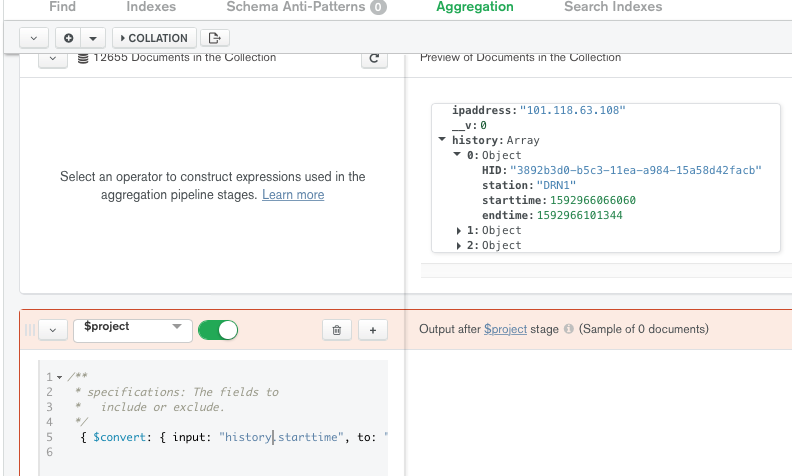
Task: Delete the $project stage with trash icon
Action: pyautogui.click(x=336, y=330)
